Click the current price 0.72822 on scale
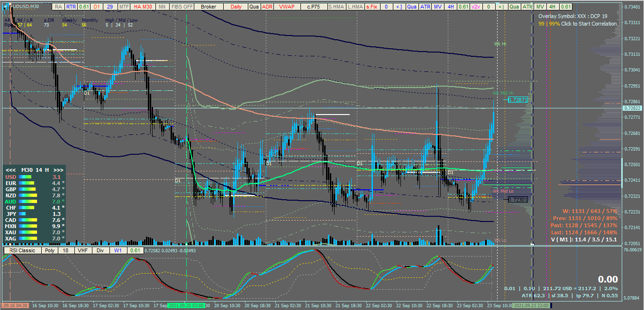Screen dimensions: 644x310 point(633,108)
